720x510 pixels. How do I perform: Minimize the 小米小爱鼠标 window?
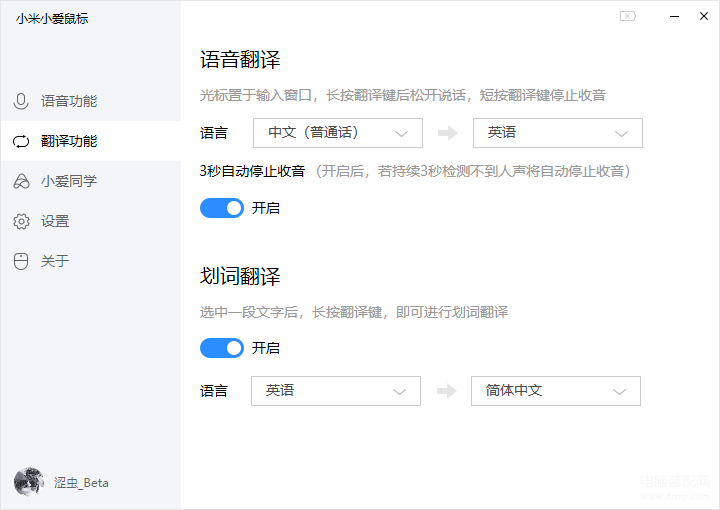675,16
